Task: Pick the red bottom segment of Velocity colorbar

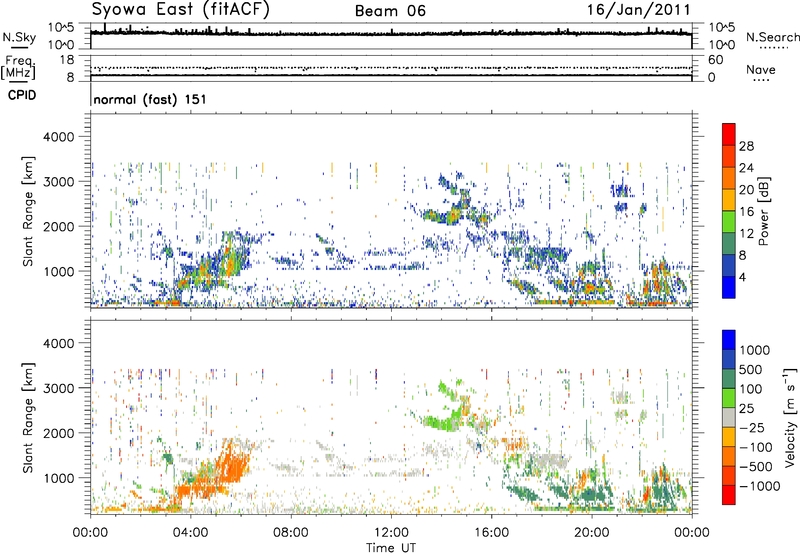Action: click(729, 495)
